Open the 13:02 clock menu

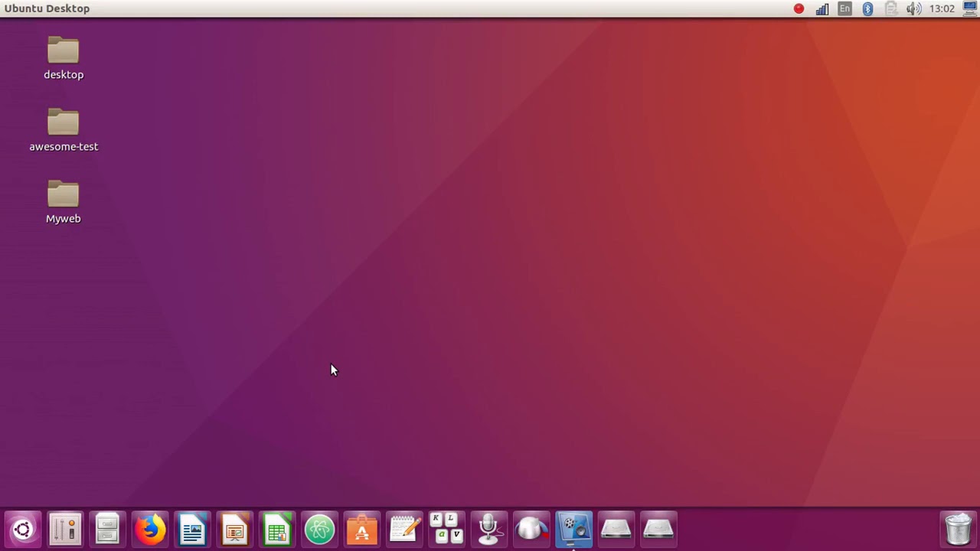[x=942, y=8]
